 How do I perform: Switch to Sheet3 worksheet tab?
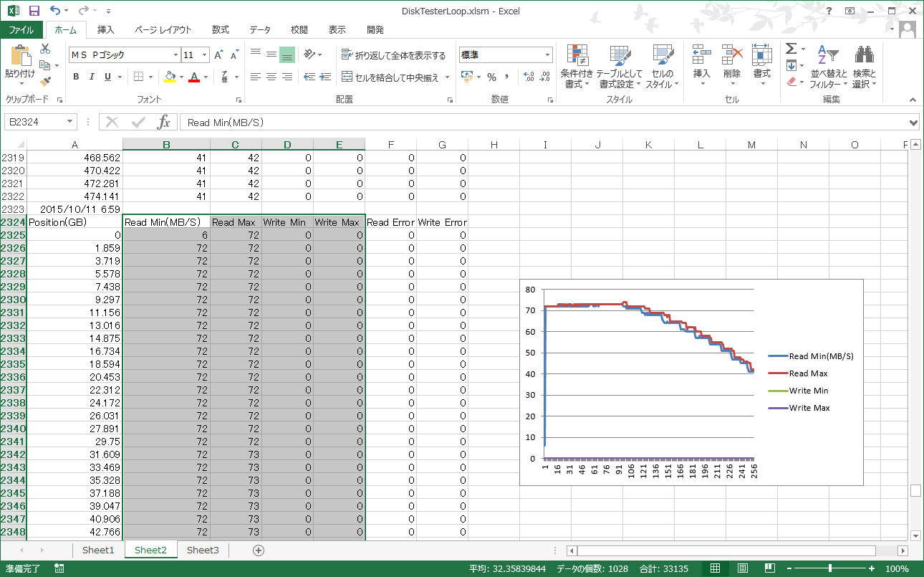(203, 550)
